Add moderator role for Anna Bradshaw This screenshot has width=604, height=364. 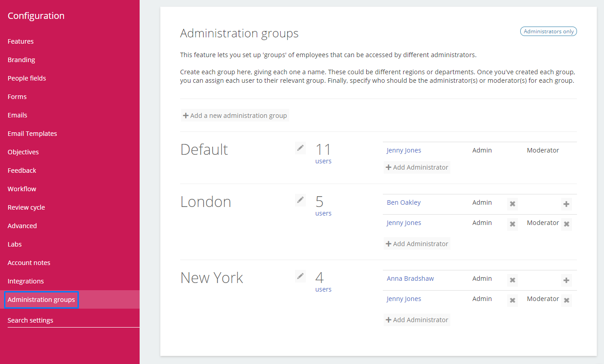[566, 280]
